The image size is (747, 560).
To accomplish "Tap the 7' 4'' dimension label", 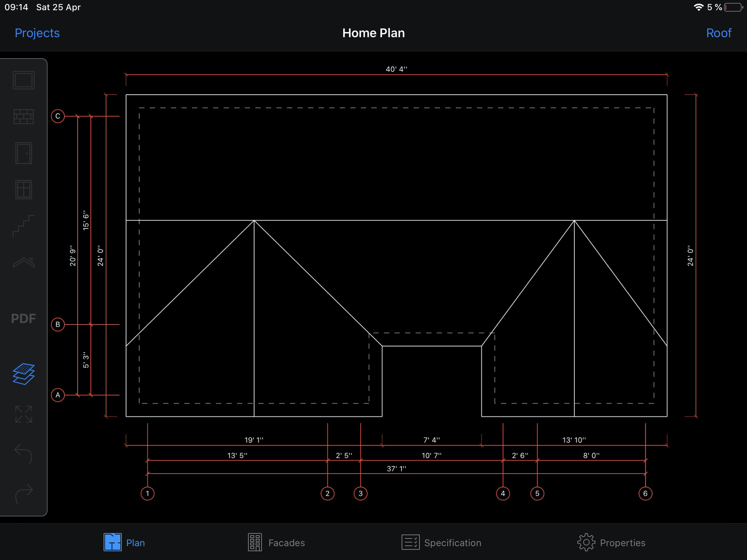I will tap(431, 440).
